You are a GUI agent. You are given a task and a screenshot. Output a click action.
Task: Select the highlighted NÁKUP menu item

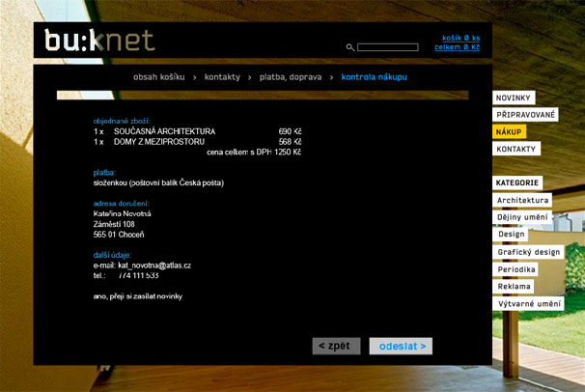click(509, 131)
